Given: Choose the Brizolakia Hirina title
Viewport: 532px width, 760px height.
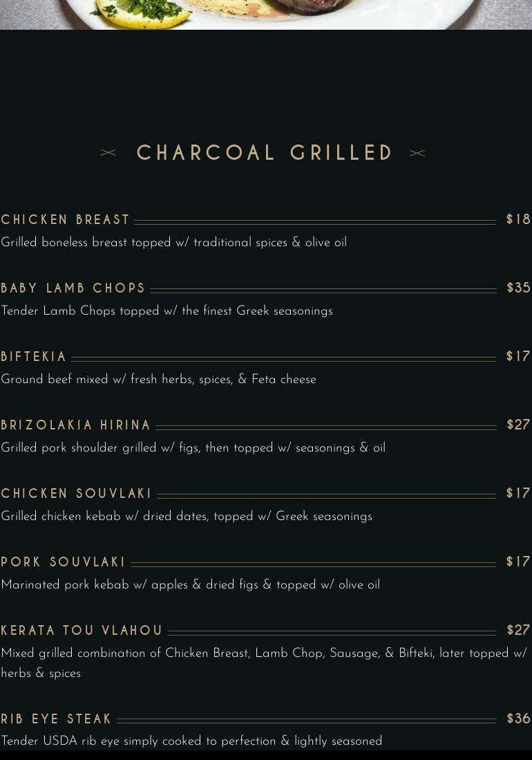Looking at the screenshot, I should [x=76, y=425].
